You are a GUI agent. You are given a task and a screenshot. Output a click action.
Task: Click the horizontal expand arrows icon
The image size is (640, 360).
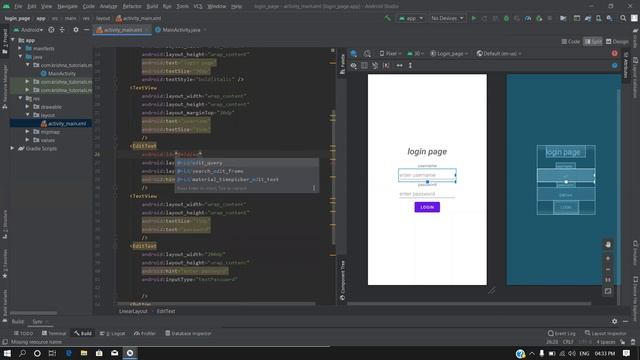399,65
